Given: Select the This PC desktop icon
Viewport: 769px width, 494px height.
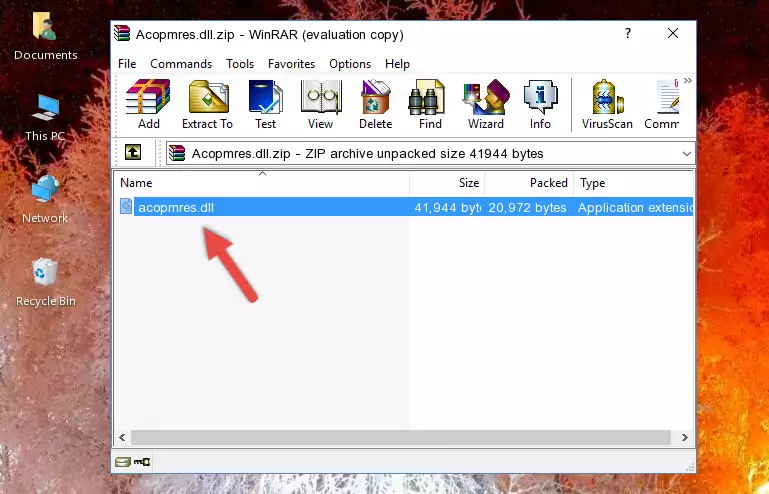Looking at the screenshot, I should point(45,118).
